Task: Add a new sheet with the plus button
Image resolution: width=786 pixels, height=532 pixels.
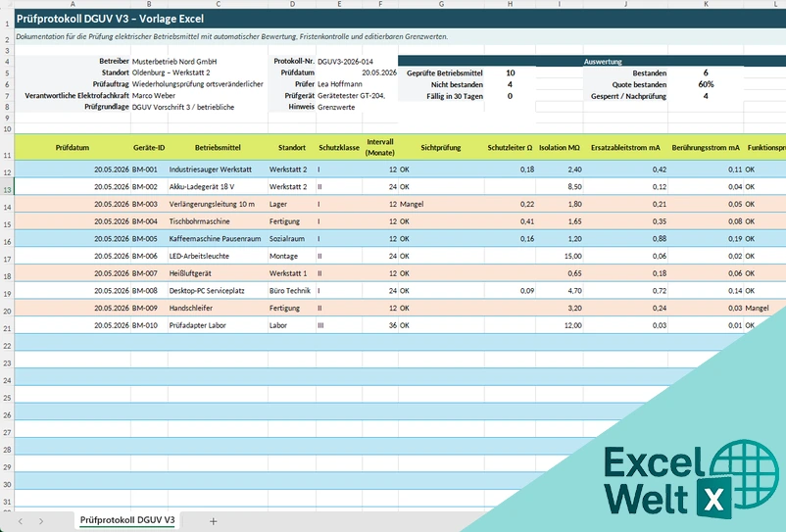Action: click(x=213, y=521)
